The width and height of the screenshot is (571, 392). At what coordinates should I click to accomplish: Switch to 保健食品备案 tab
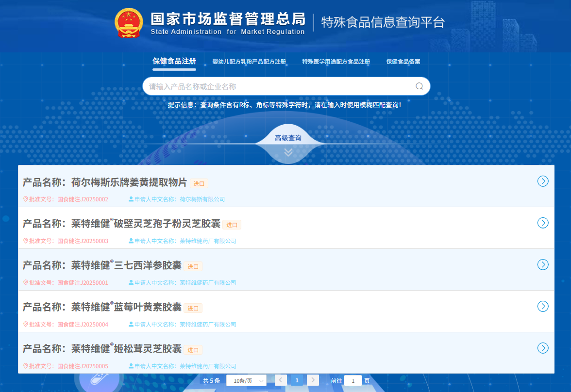[403, 62]
